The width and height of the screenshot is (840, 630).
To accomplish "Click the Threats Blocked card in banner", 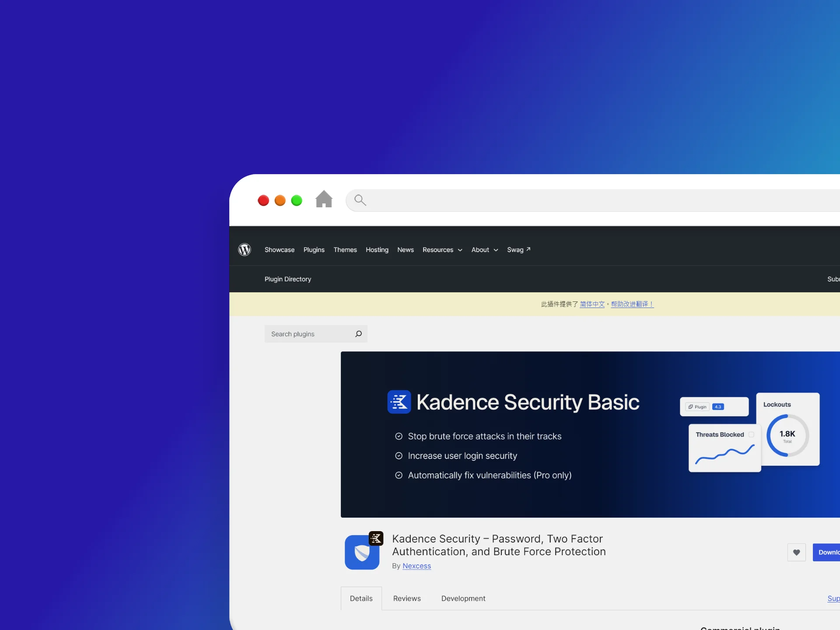I will click(x=724, y=448).
